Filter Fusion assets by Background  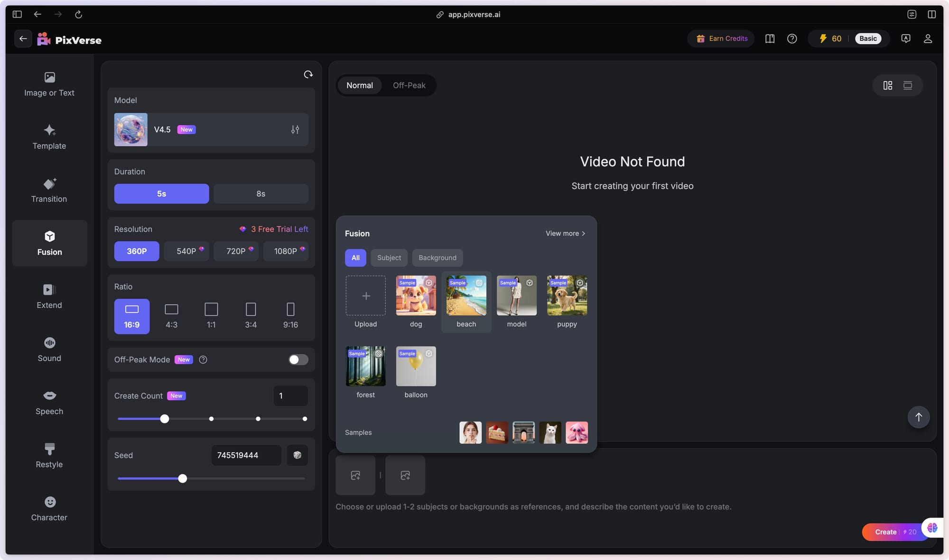[437, 257]
